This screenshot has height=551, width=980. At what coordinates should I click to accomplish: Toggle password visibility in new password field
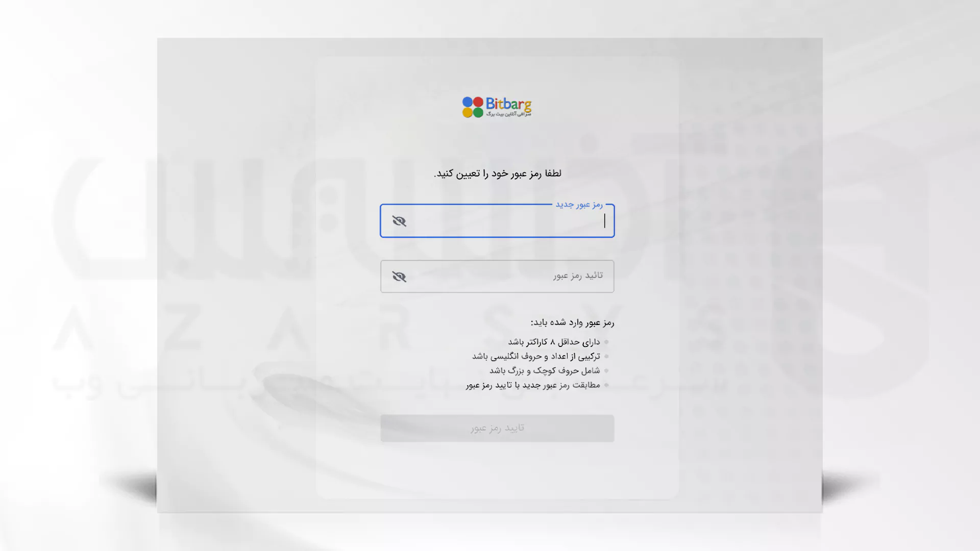click(x=399, y=220)
